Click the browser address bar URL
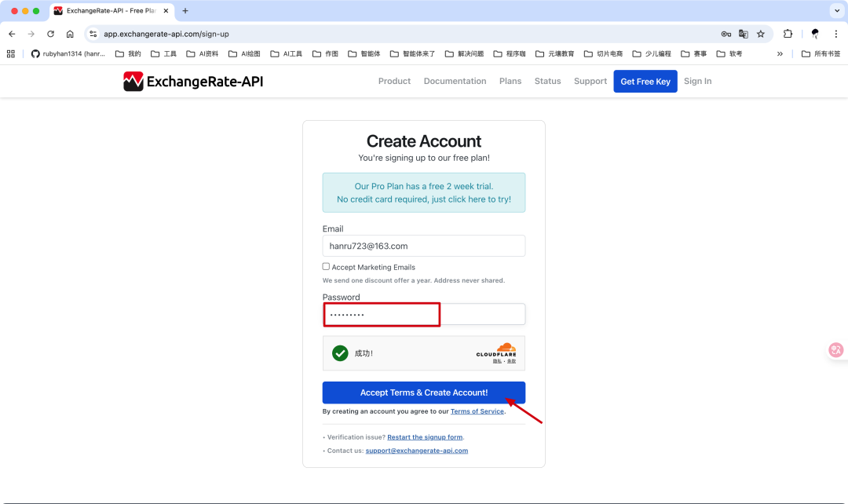848x504 pixels. (x=166, y=34)
